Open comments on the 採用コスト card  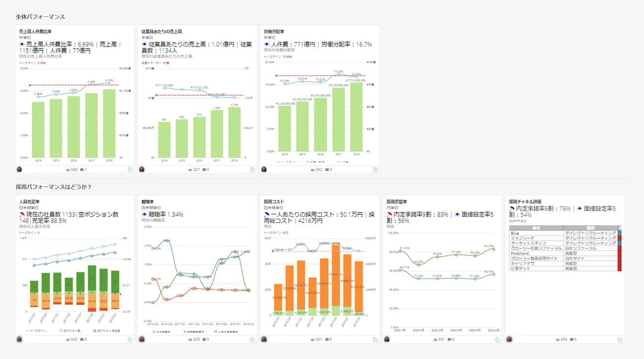327,340
